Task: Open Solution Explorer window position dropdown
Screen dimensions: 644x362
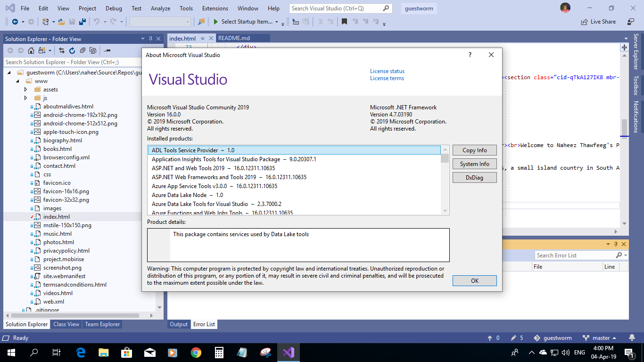Action: tap(143, 39)
